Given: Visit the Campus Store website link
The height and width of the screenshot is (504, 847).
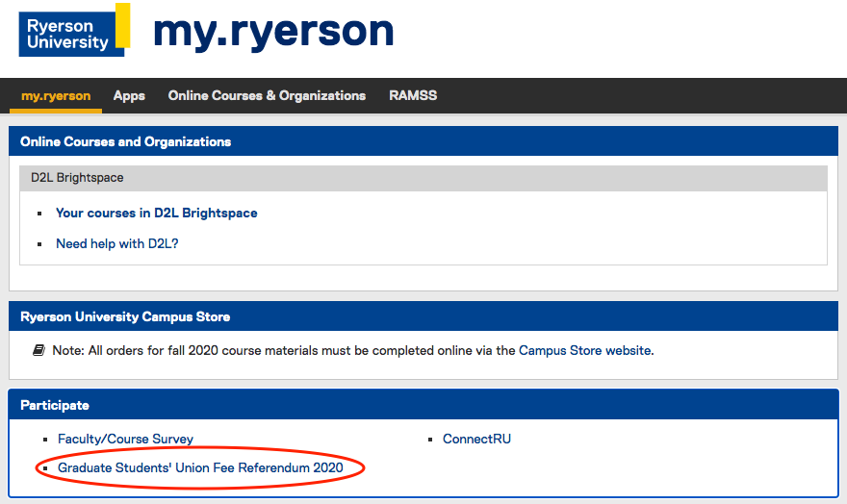Looking at the screenshot, I should point(585,351).
